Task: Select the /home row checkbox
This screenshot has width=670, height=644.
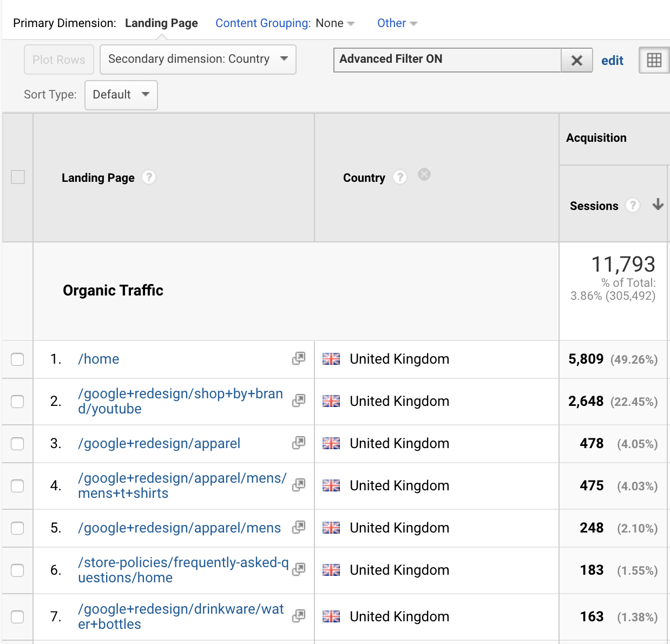Action: (x=18, y=359)
